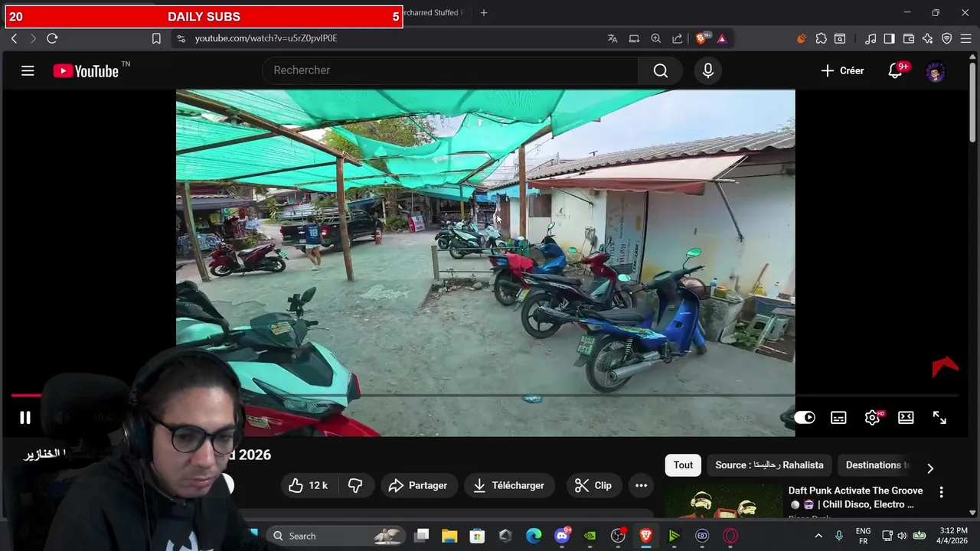Open the player settings gear
The width and height of the screenshot is (980, 551).
pyautogui.click(x=872, y=417)
